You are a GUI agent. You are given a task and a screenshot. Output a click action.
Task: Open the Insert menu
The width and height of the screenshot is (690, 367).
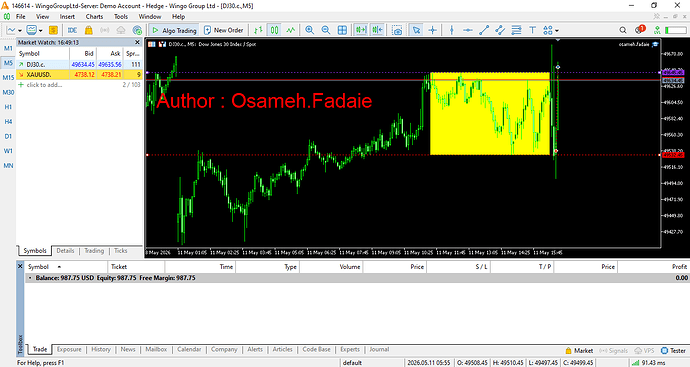[x=67, y=17]
